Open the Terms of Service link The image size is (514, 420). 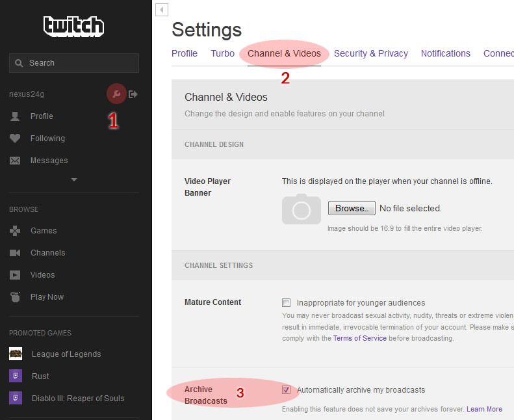point(360,338)
